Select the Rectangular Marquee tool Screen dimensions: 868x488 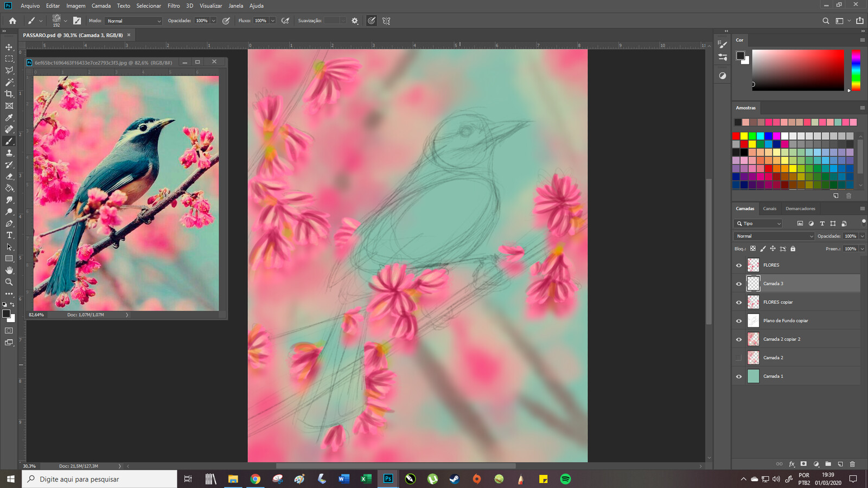point(9,59)
